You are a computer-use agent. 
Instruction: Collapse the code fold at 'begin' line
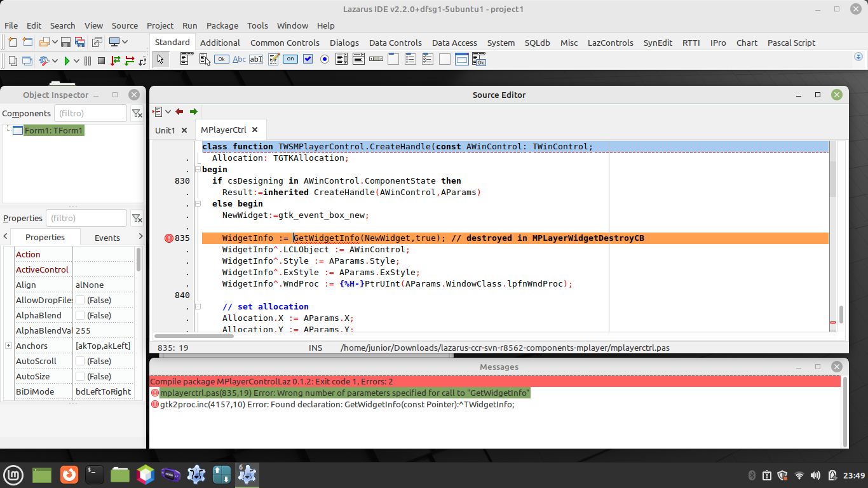198,170
